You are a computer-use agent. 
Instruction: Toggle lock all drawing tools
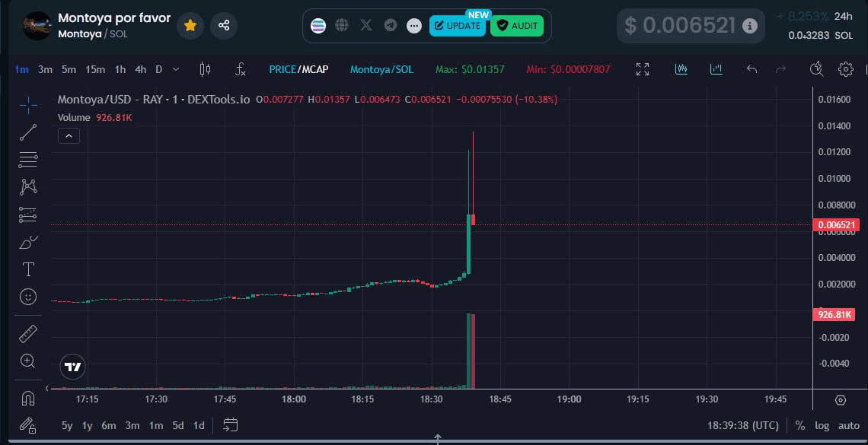click(x=27, y=425)
